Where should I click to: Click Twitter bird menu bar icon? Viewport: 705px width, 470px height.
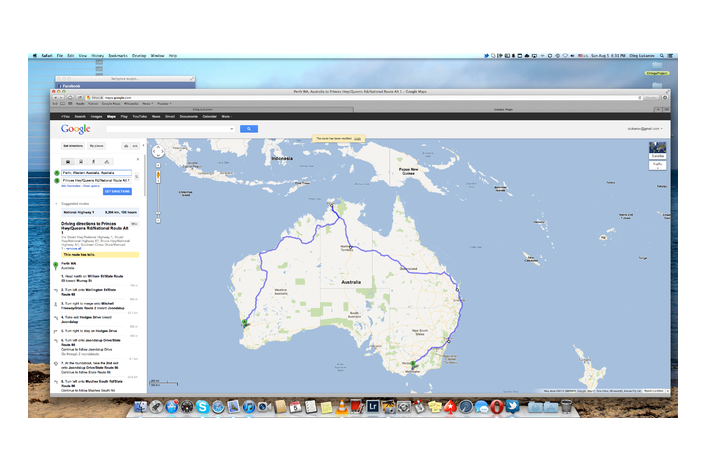pos(486,56)
